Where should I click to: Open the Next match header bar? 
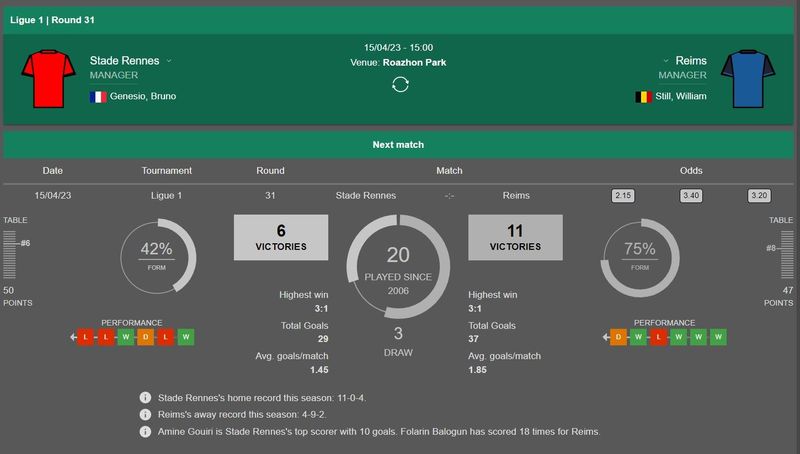[398, 145]
